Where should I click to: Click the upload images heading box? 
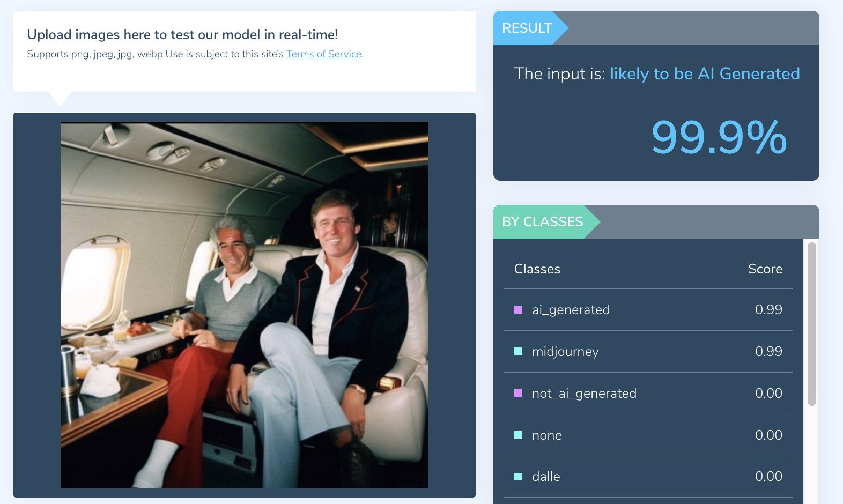pyautogui.click(x=245, y=51)
